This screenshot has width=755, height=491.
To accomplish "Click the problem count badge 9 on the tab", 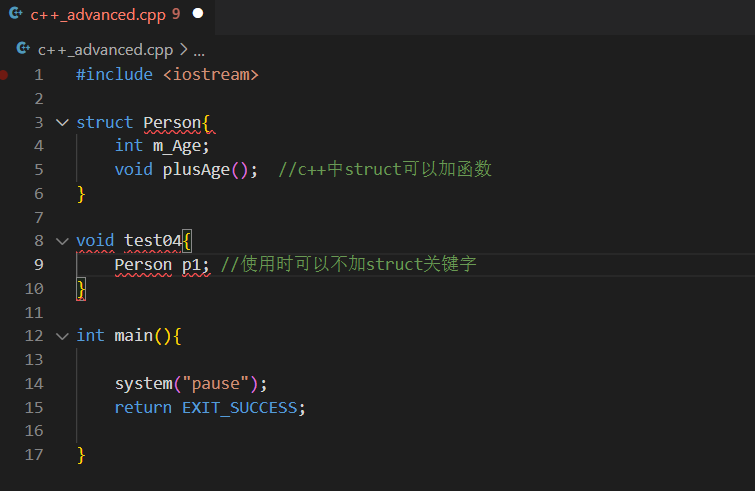I will coord(175,15).
